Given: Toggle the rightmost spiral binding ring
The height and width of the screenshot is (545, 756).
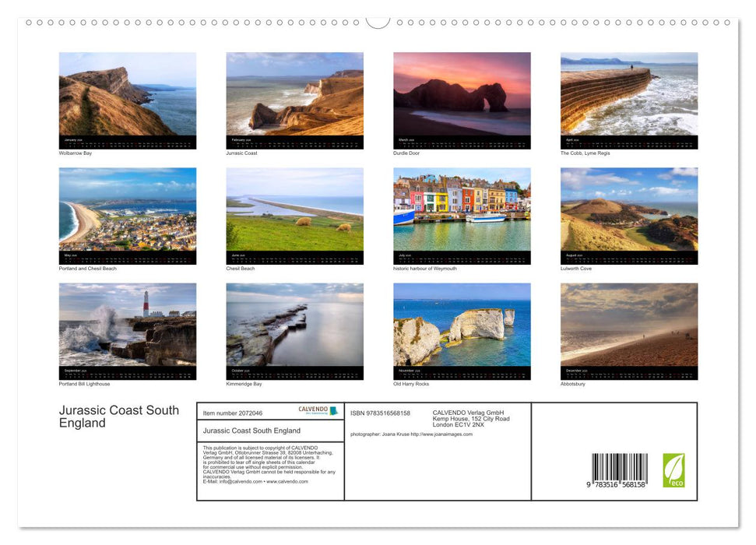Looking at the screenshot, I should pyautogui.click(x=727, y=23).
